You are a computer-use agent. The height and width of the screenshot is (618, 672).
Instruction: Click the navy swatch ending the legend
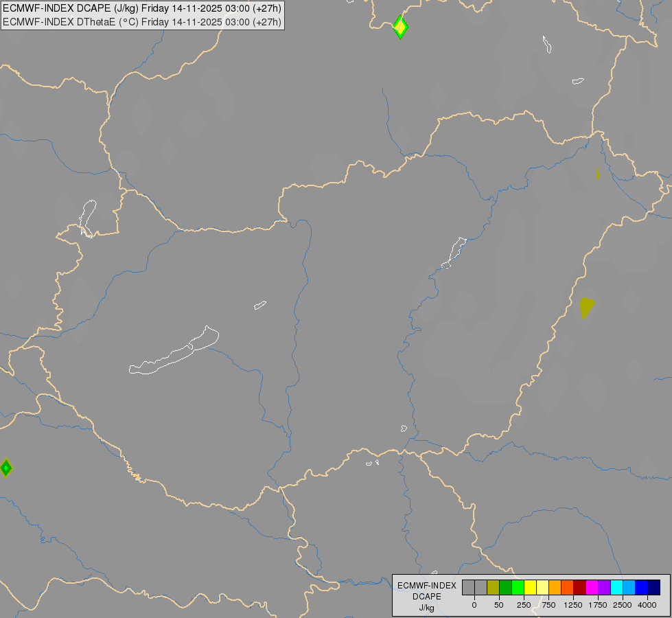click(654, 587)
